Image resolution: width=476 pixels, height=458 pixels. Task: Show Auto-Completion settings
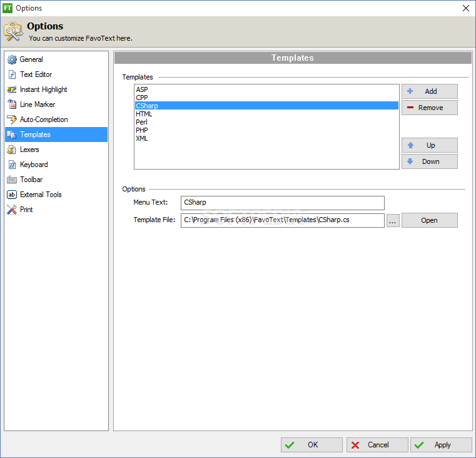(56, 120)
